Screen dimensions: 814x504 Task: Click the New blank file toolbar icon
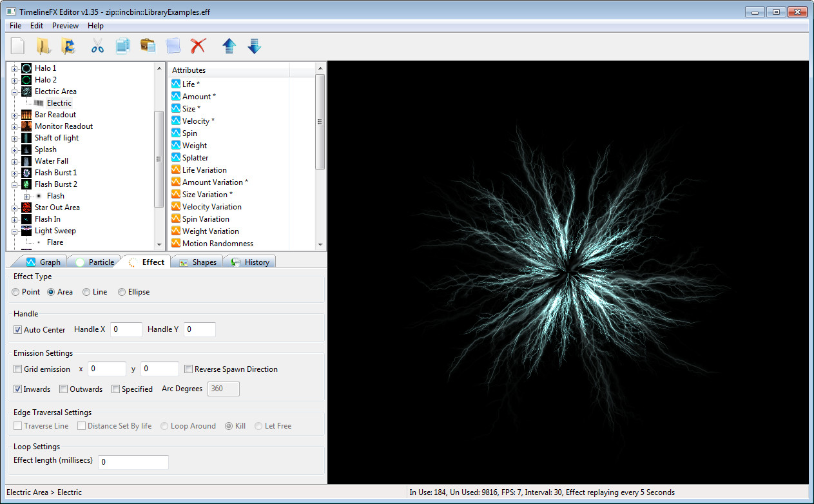coord(18,46)
